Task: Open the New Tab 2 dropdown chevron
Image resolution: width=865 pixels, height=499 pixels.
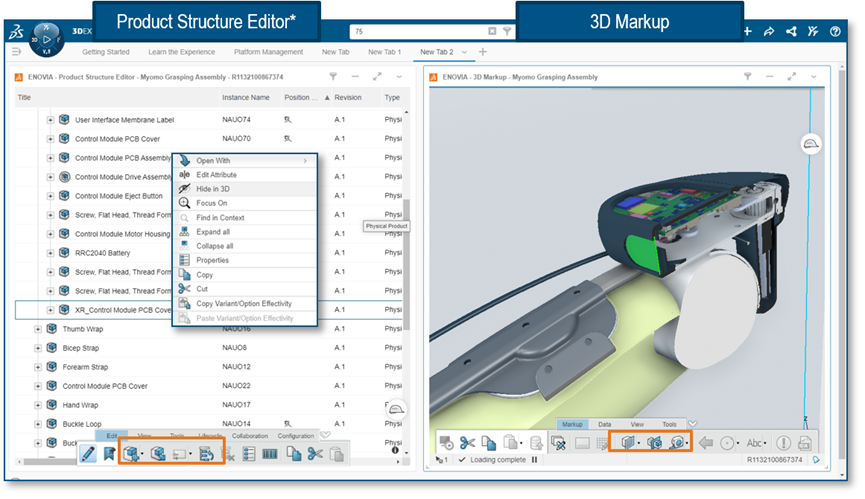Action: click(464, 52)
